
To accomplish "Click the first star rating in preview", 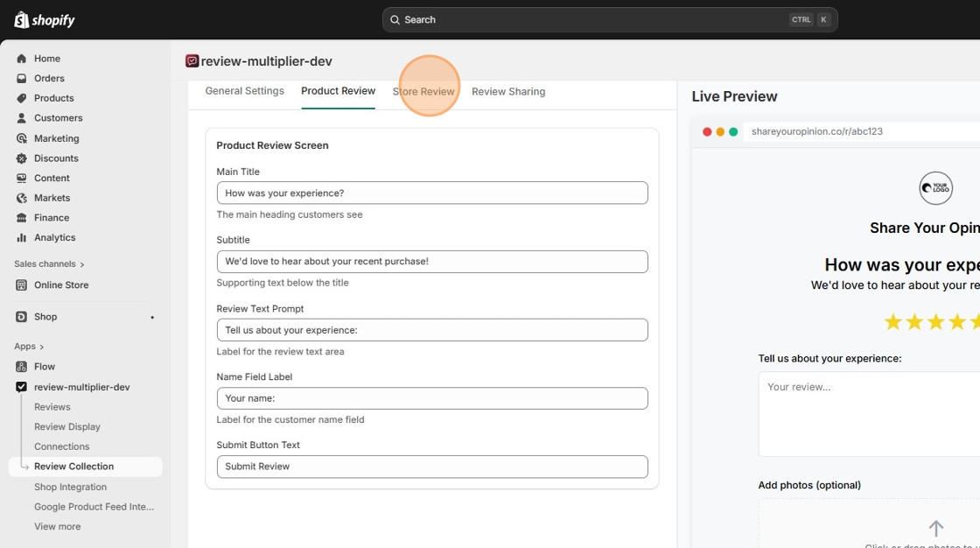I will pyautogui.click(x=893, y=322).
